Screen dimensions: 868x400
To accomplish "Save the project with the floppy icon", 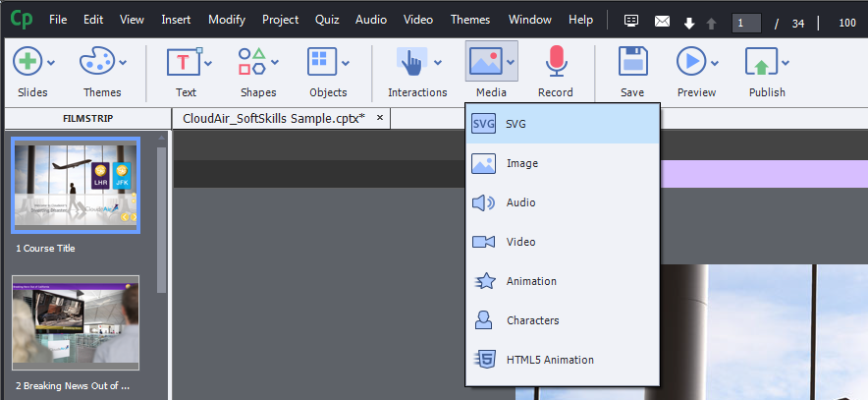I will tap(632, 63).
